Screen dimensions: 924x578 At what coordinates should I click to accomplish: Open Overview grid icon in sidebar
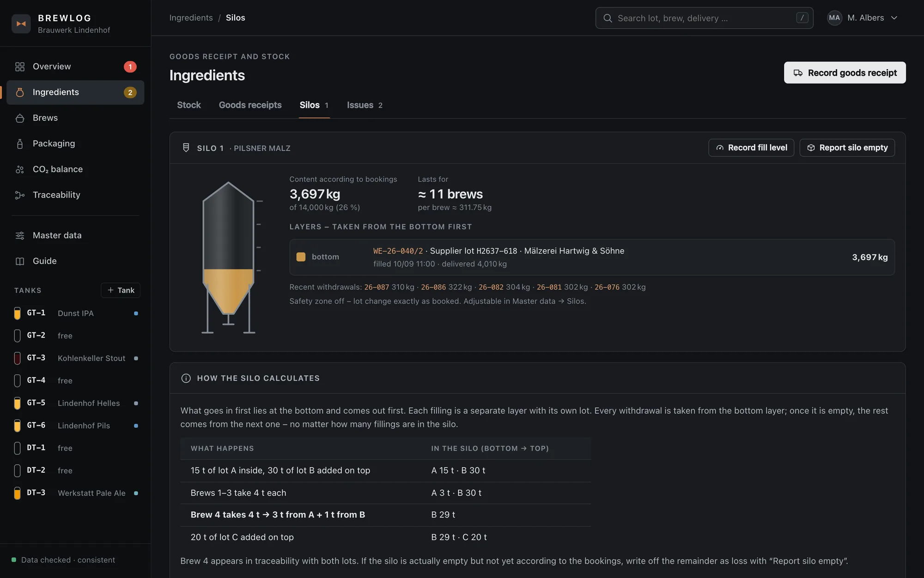tap(19, 67)
